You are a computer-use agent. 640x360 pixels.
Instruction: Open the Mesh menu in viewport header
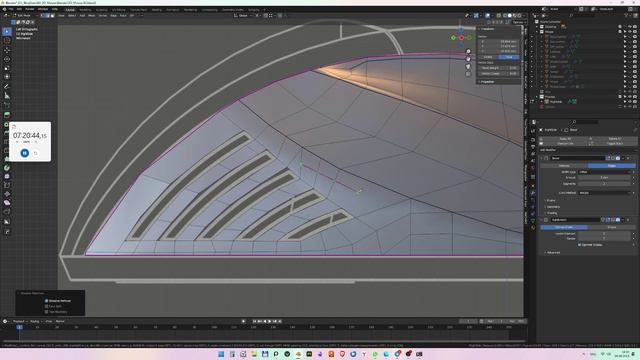pos(91,16)
